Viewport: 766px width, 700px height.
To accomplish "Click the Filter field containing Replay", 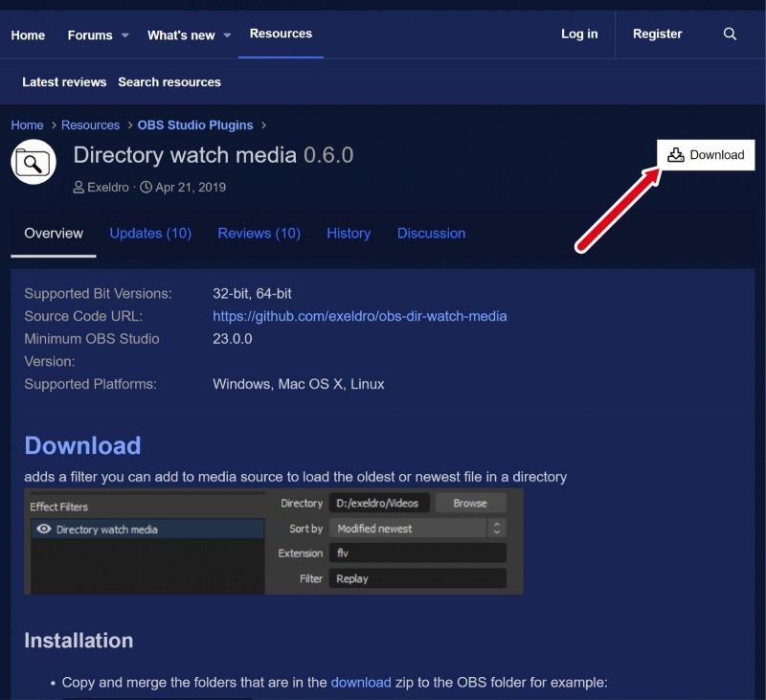I will [417, 578].
